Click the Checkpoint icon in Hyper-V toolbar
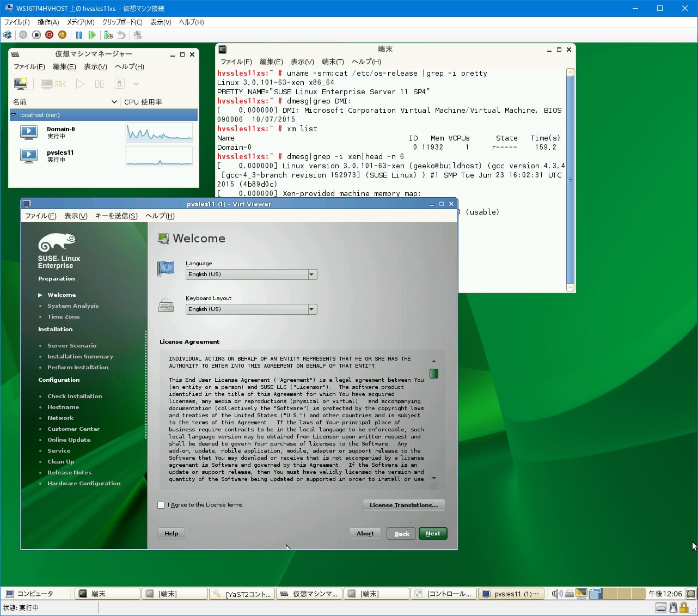This screenshot has height=616, width=698. pos(108,35)
